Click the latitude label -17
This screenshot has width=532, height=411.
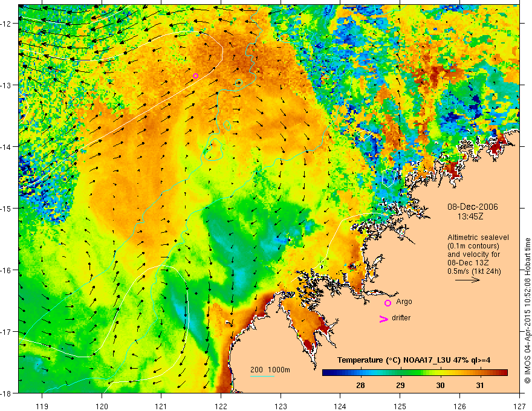click(x=7, y=332)
